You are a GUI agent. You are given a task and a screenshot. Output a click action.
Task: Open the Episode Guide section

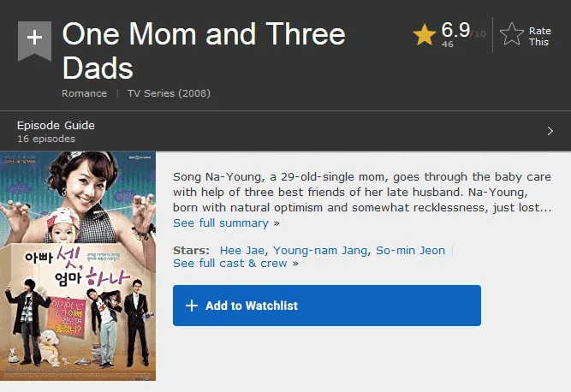[56, 125]
